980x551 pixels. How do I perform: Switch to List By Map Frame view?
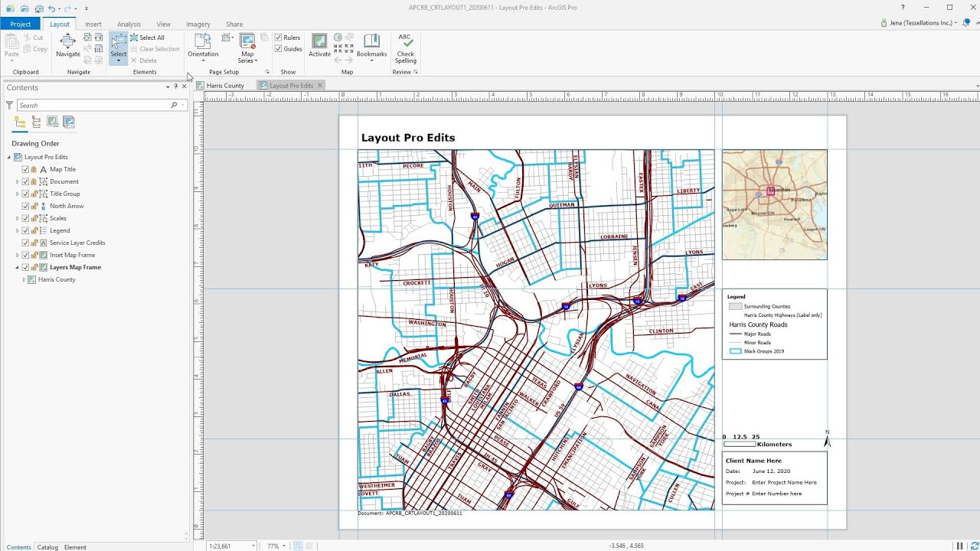[x=52, y=122]
